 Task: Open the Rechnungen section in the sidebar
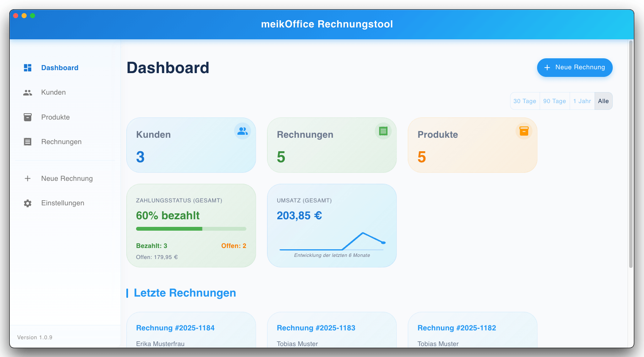[61, 142]
